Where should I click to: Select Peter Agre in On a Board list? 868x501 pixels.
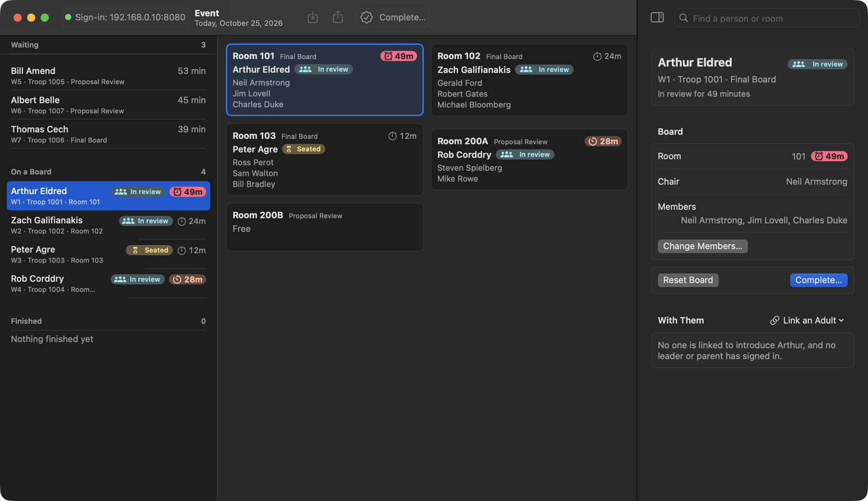pyautogui.click(x=108, y=255)
